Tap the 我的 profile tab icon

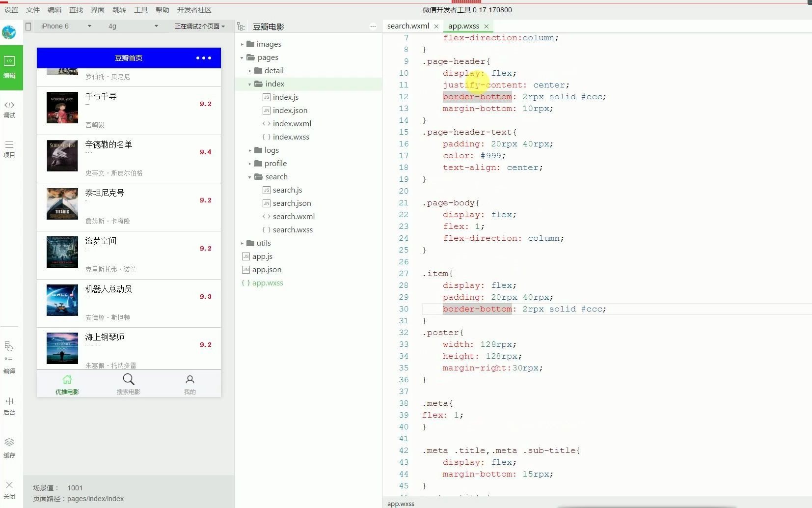190,384
